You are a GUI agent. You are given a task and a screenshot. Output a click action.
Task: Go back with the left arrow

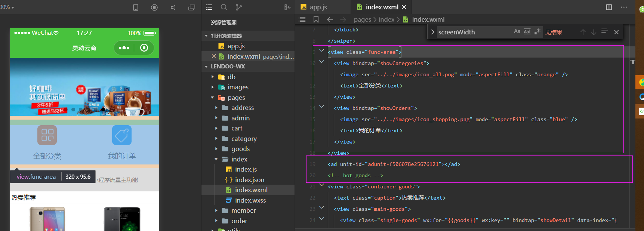pyautogui.click(x=330, y=19)
